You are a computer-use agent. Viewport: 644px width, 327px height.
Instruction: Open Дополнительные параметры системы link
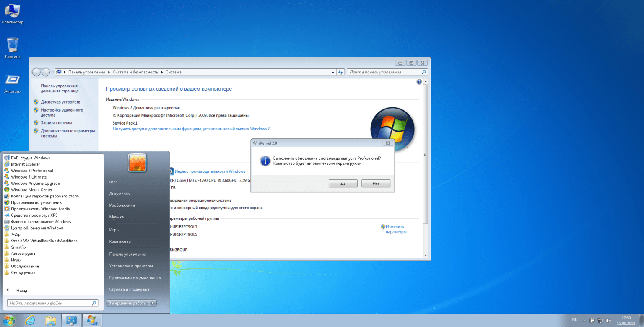click(x=68, y=133)
